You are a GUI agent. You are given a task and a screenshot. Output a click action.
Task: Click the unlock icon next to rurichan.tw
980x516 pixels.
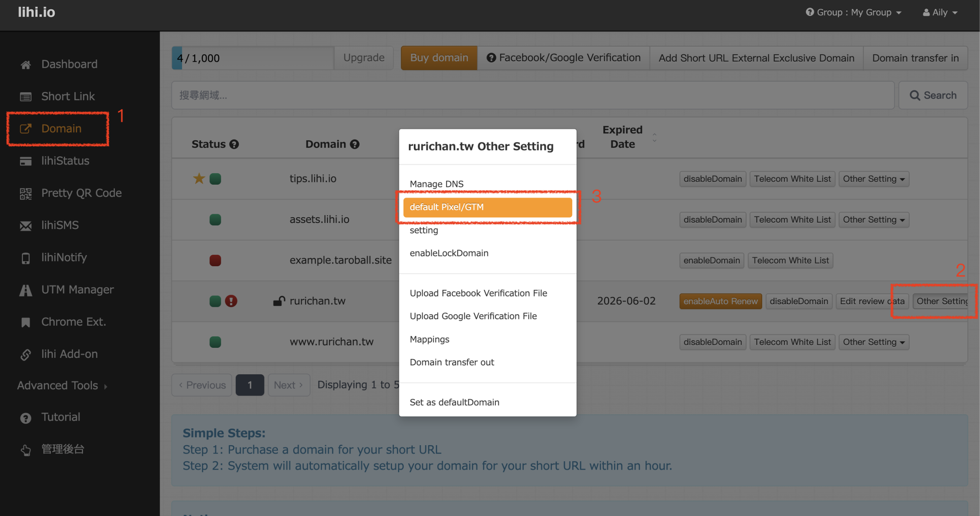click(279, 301)
